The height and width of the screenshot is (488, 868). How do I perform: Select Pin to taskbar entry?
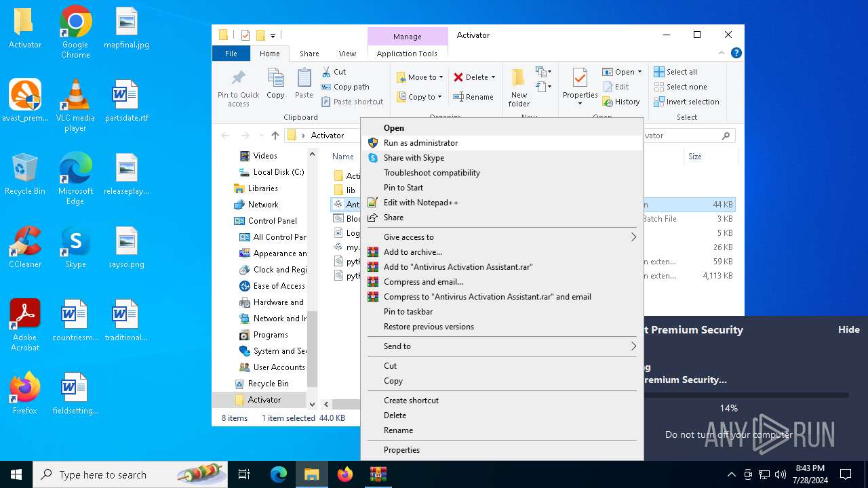point(502,312)
